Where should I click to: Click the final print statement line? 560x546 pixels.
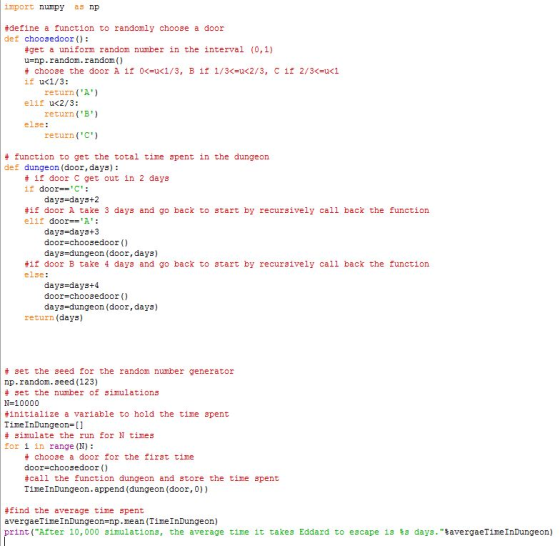278,532
